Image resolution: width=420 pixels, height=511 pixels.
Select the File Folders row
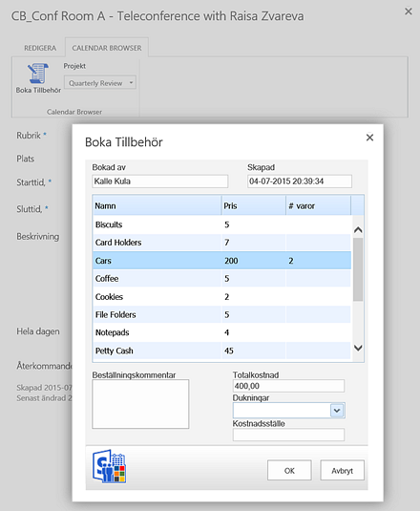pyautogui.click(x=221, y=314)
